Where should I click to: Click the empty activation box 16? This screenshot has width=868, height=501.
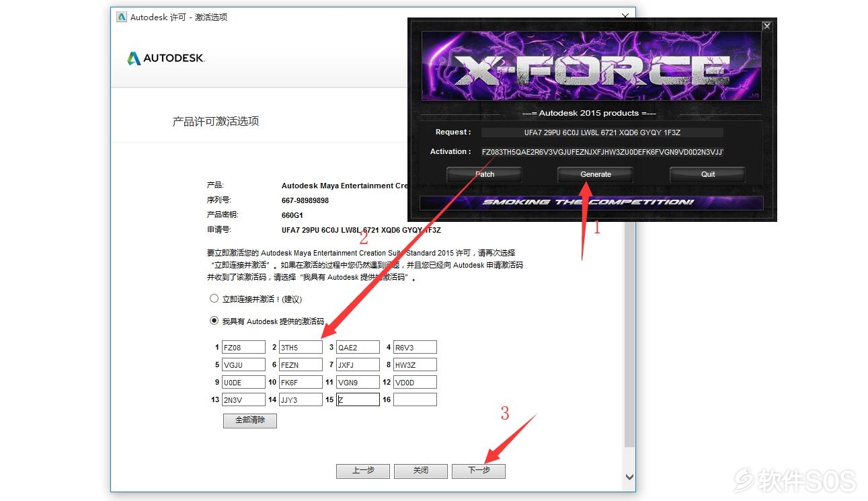click(415, 400)
